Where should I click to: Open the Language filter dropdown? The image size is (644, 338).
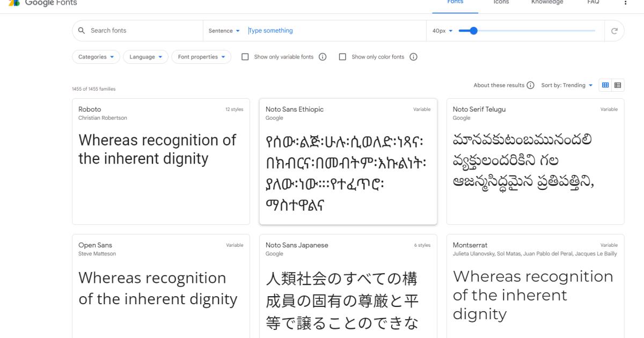pos(145,57)
